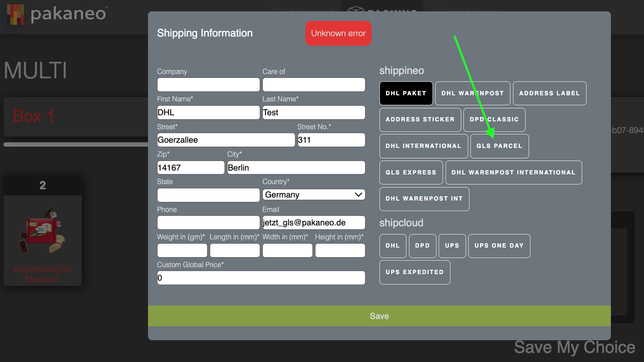644x362 pixels.
Task: Choose DHL Warenpost Int button
Action: click(x=424, y=199)
